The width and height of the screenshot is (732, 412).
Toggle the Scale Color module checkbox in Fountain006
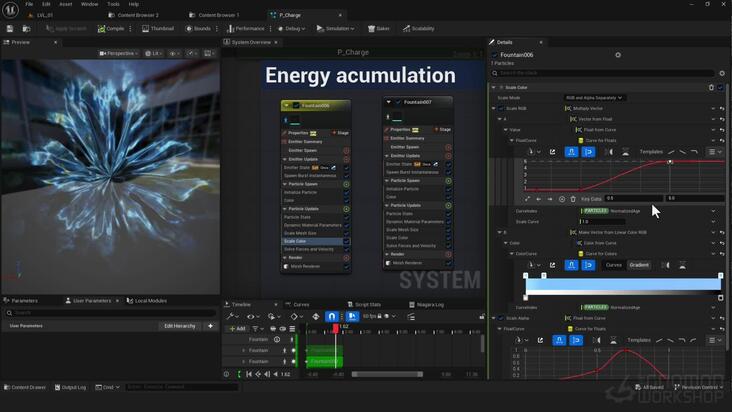pyautogui.click(x=346, y=241)
